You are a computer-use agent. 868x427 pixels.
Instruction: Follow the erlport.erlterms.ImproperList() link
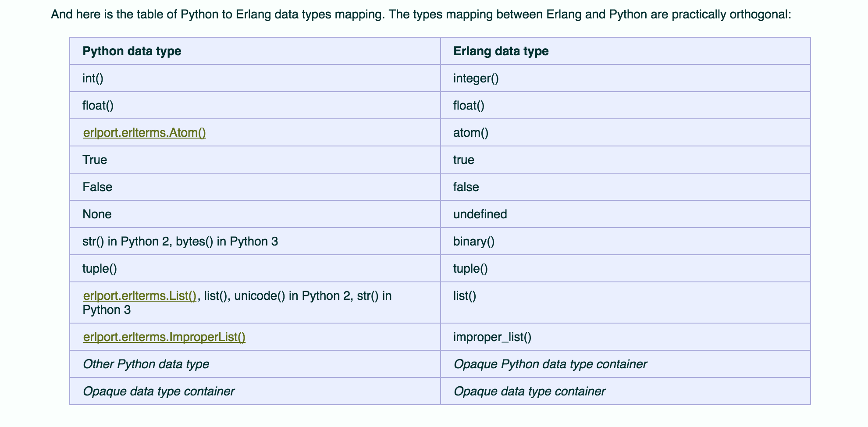click(x=164, y=337)
